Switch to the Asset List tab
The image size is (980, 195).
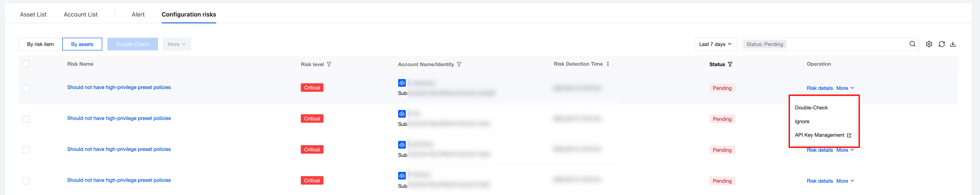pos(33,14)
